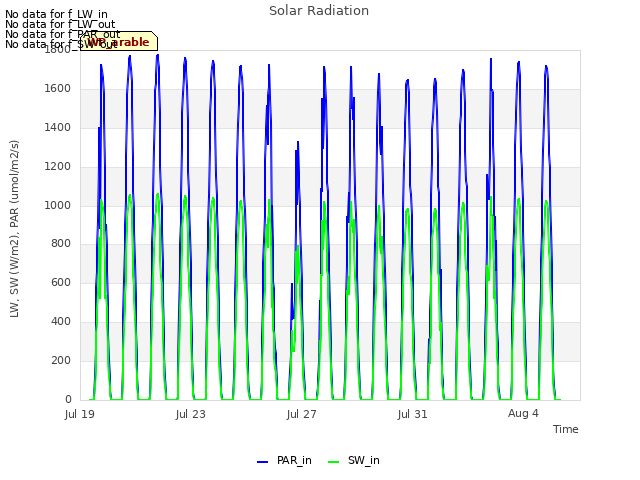640x480 pixels.
Task: Click the blue PAR_in legend swatch
Action: tap(262, 462)
